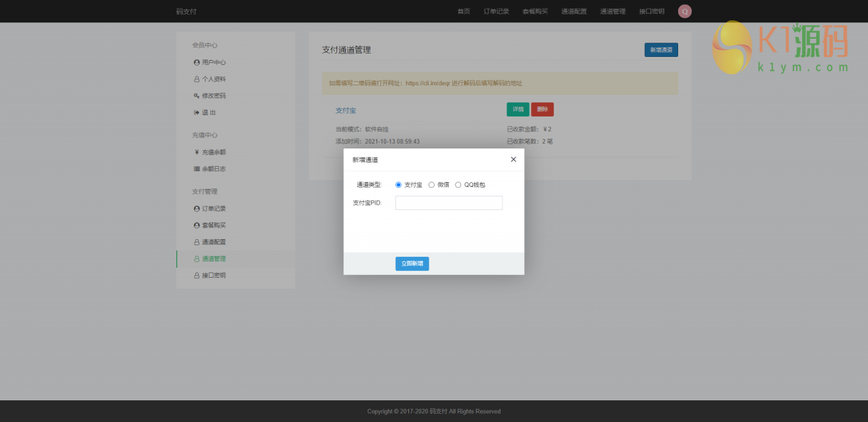Click inside the 支付宝PID input field
The width and height of the screenshot is (868, 422).
449,203
